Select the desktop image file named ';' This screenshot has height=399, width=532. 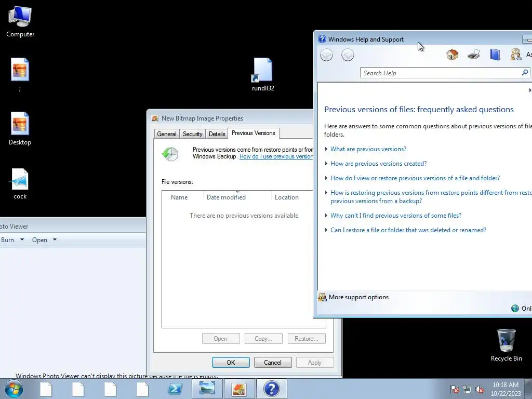tap(20, 74)
